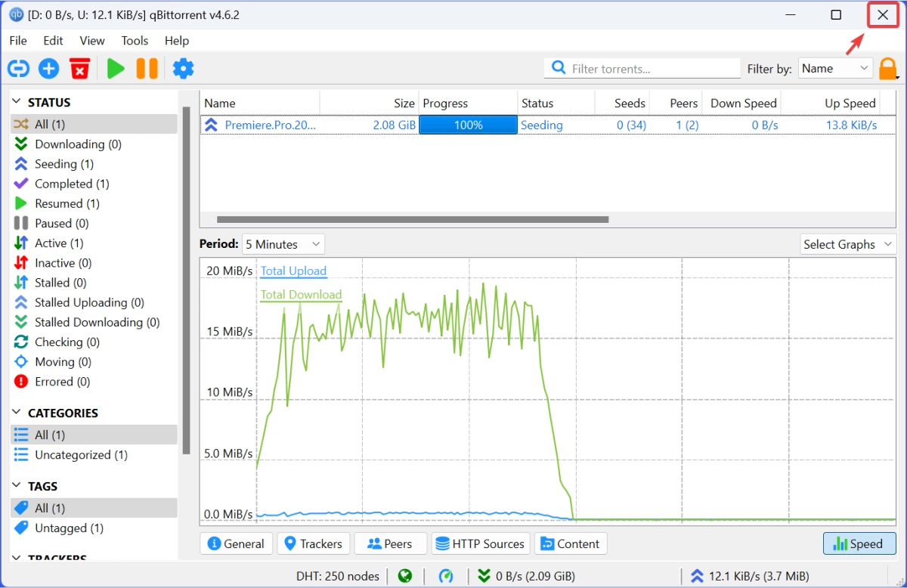Switch to the Peers tab

coord(390,543)
